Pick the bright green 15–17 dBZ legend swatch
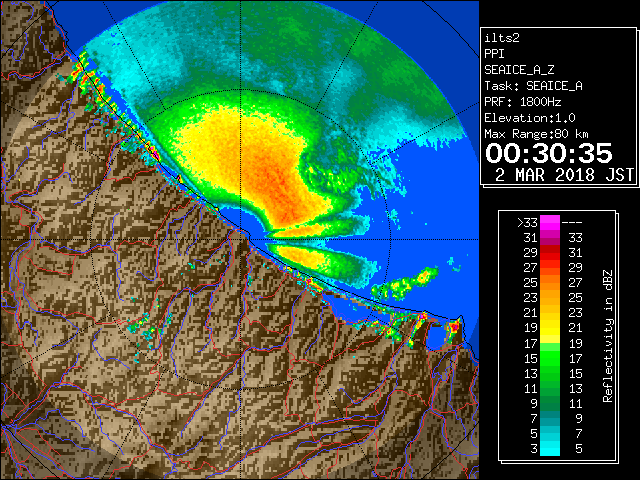This screenshot has width=640, height=480. pos(550,358)
